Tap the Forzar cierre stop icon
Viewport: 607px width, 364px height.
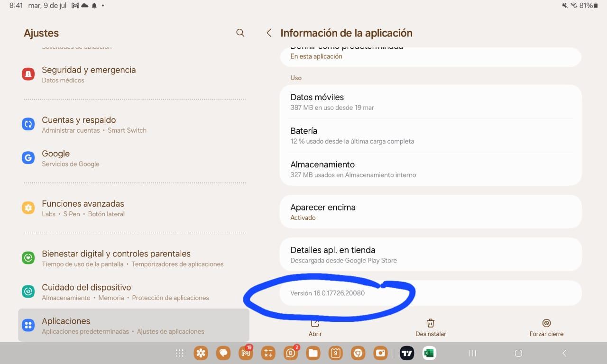(546, 323)
